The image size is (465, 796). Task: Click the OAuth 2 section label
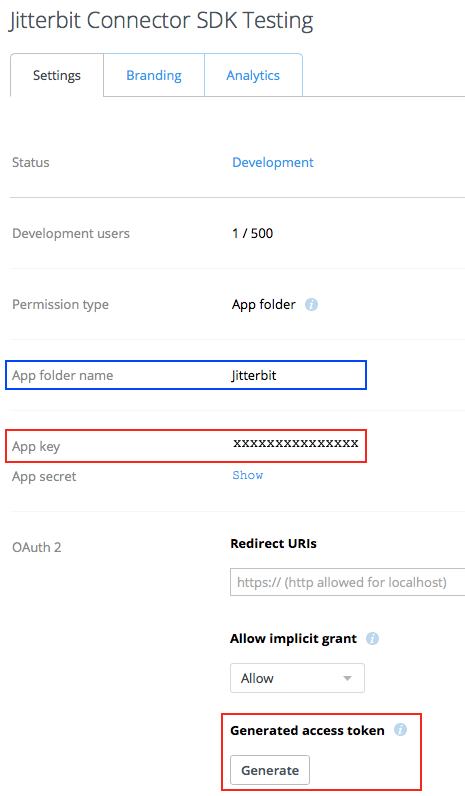(x=37, y=547)
